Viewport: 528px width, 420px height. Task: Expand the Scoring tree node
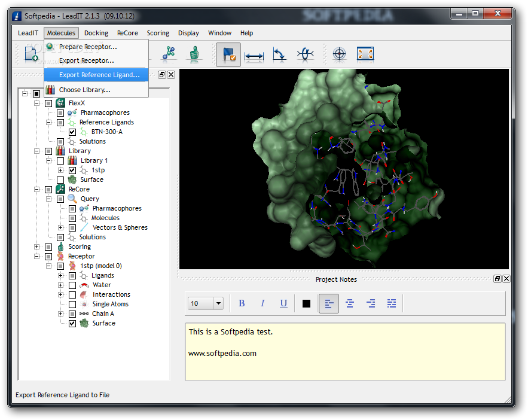tap(36, 247)
